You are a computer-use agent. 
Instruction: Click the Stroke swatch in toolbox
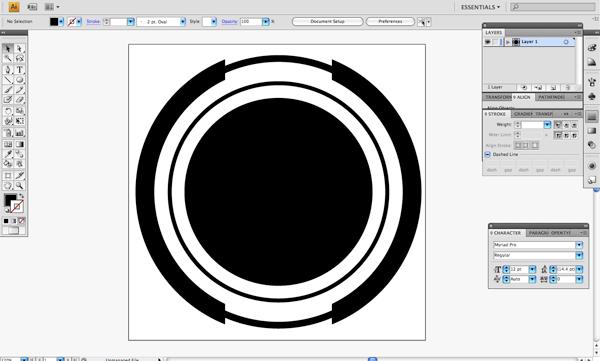click(17, 207)
